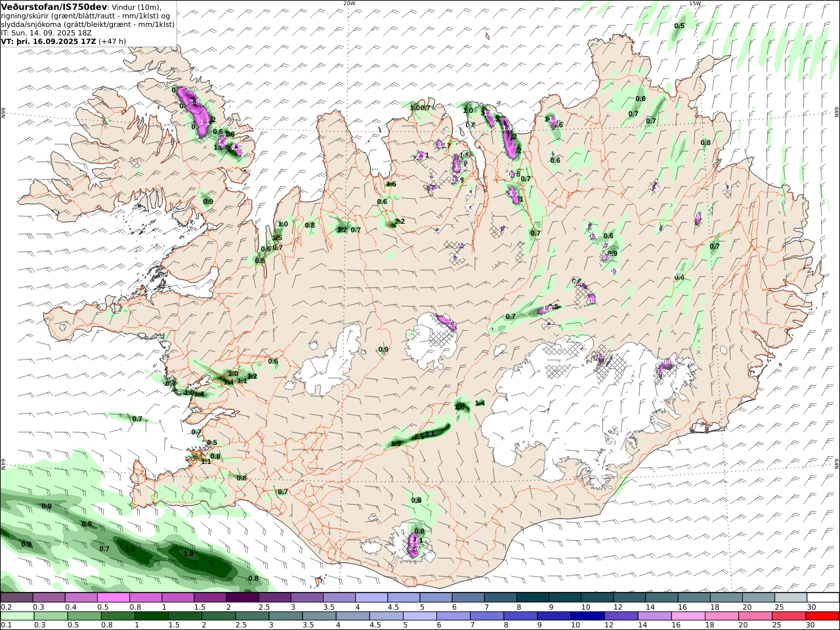This screenshot has height=630, width=840.
Task: Select the navy blue swatch between 10 and 12
Action: 587,616
